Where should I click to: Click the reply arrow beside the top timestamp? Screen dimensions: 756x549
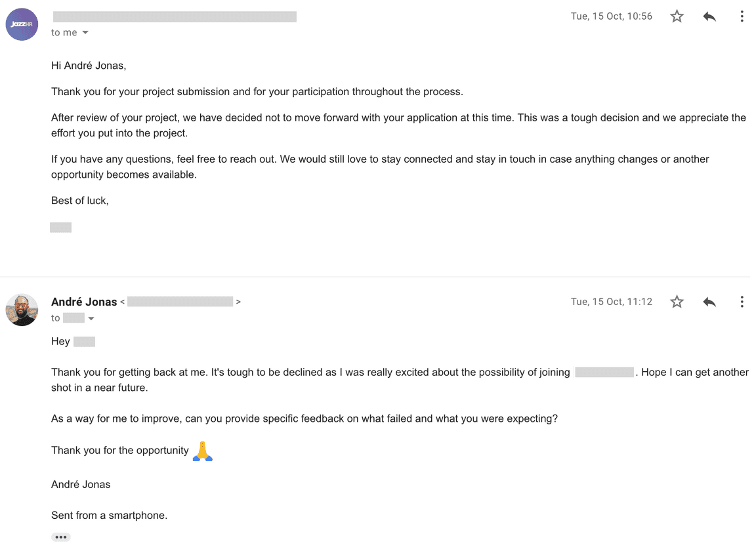(x=709, y=16)
